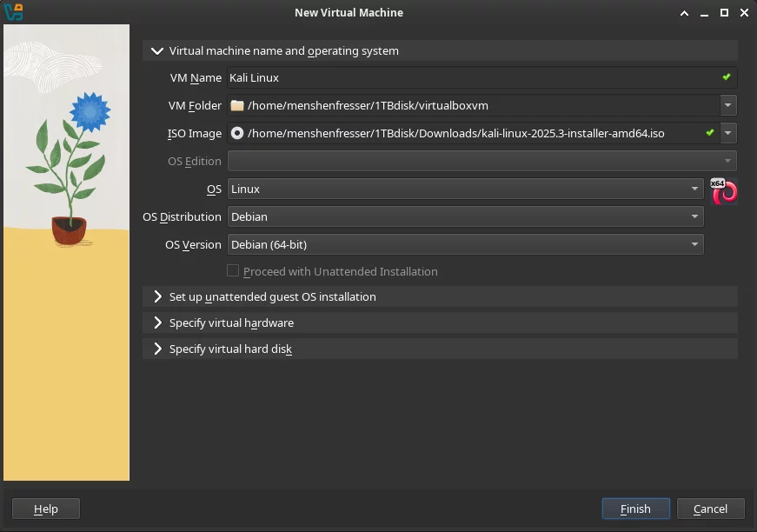757x532 pixels.
Task: Open the ISO Image dropdown arrow
Action: point(727,134)
